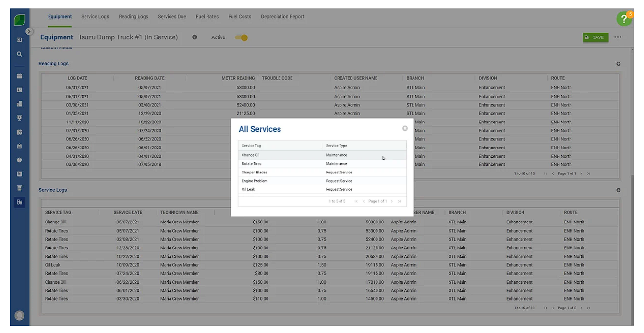This screenshot has height=333, width=644.
Task: Switch to the Services Due tab
Action: pyautogui.click(x=172, y=17)
